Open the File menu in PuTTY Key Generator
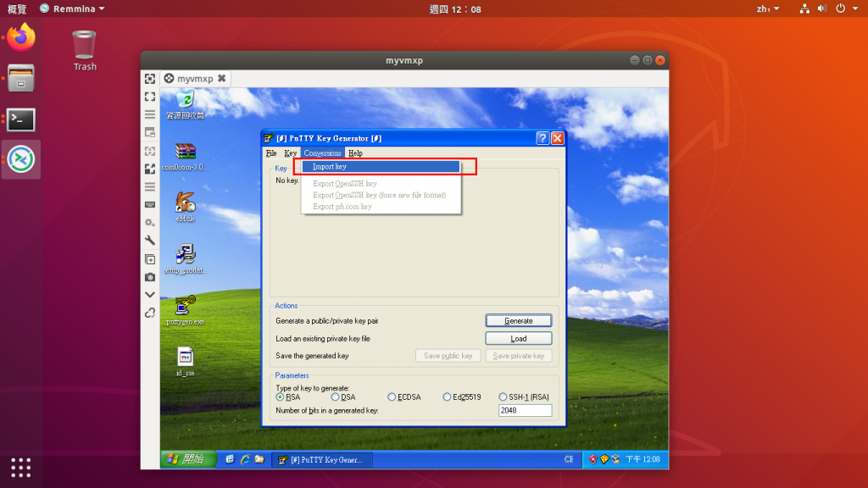Screen dimensions: 868x488 tap(271, 153)
